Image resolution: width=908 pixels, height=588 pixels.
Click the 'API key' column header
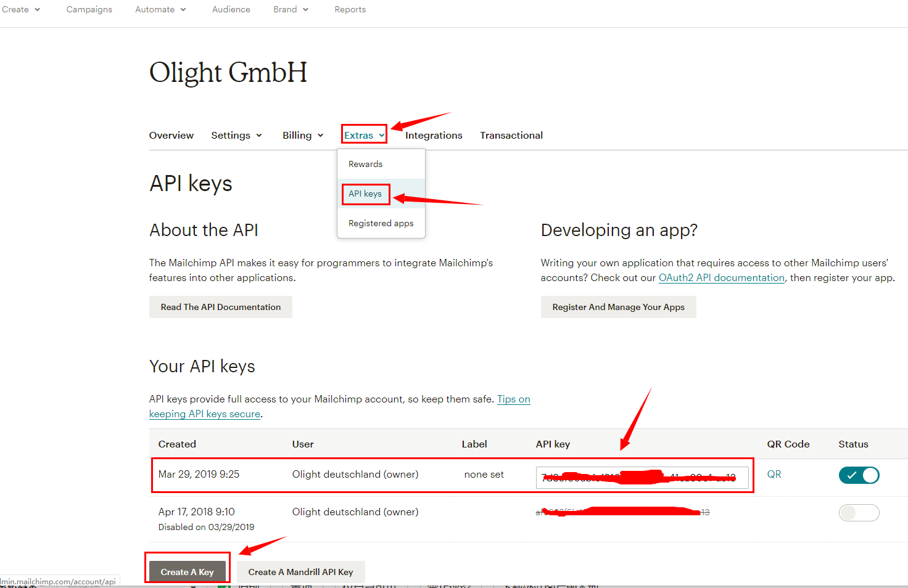pos(553,444)
